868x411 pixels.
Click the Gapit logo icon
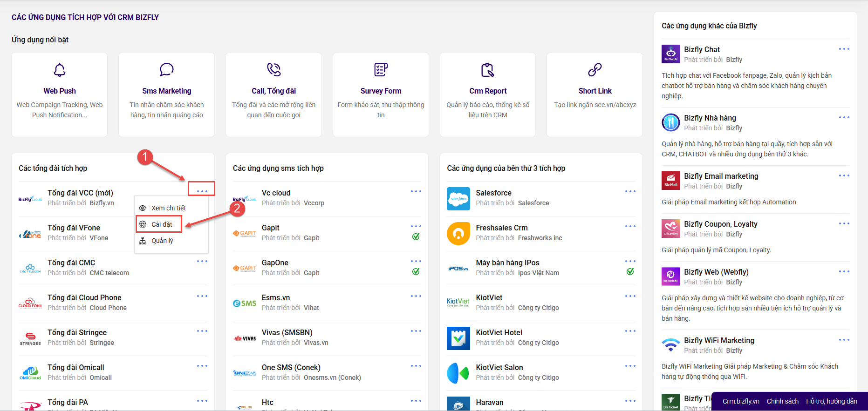[x=245, y=234]
